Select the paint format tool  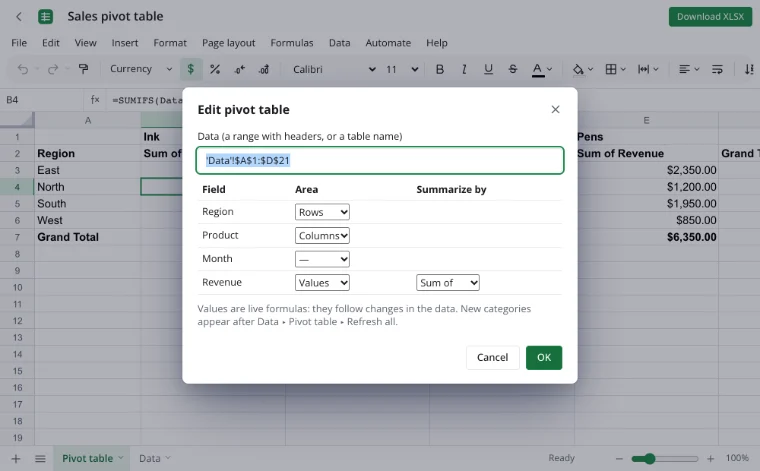[x=84, y=69]
